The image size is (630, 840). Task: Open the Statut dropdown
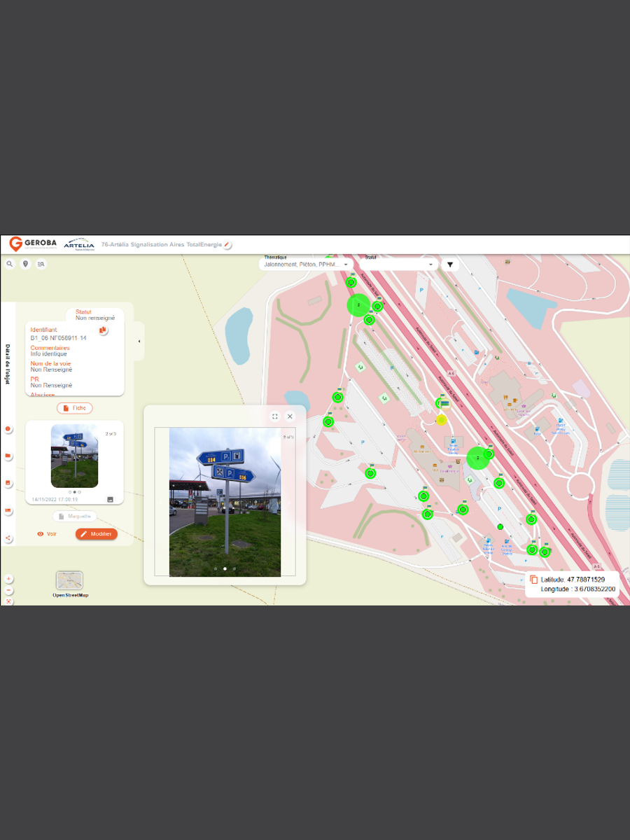[398, 265]
